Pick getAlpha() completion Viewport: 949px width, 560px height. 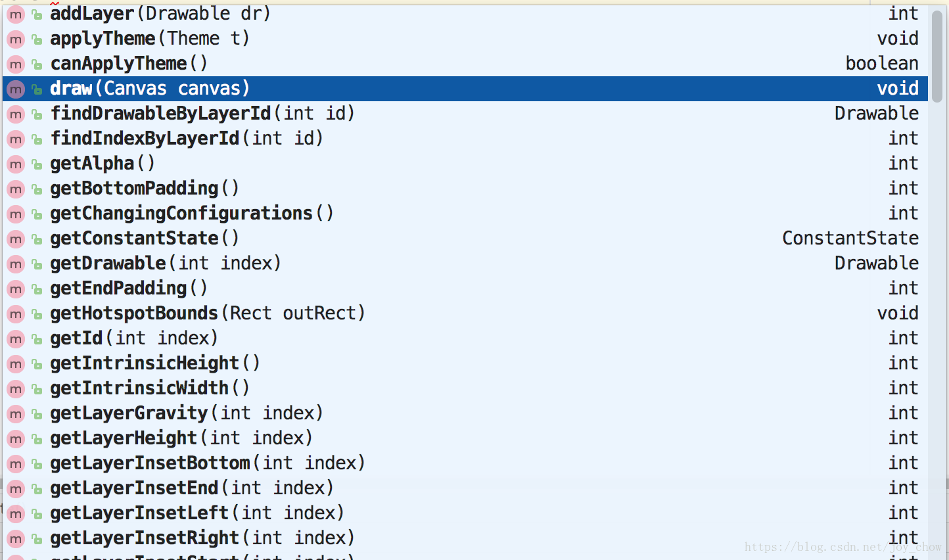[465, 164]
